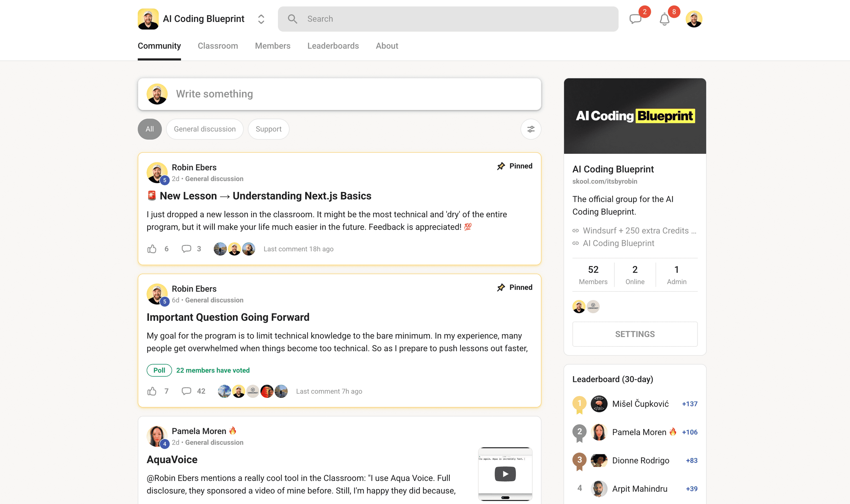
Task: Open Dionne Rodrigo leaderboard entry
Action: click(635, 461)
